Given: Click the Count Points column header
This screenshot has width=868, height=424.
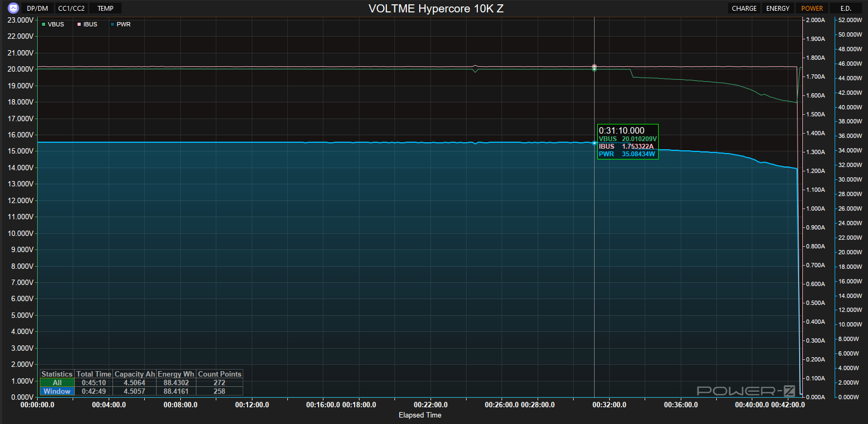Looking at the screenshot, I should pyautogui.click(x=220, y=374).
